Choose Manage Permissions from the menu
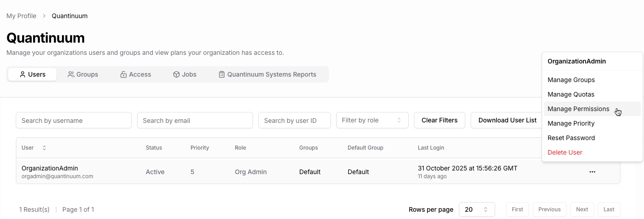The width and height of the screenshot is (644, 219). (578, 109)
